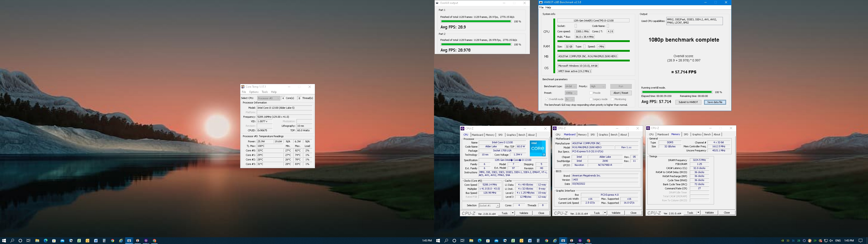Screen dimensions: 868x244
Task: Click the DRAM Frequency 3224.5 MHz field
Action: [699, 160]
